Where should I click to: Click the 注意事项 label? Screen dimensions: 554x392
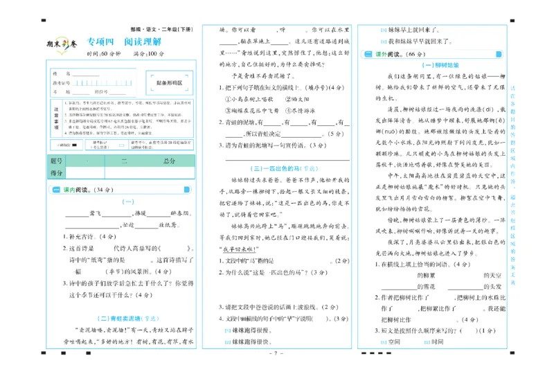coord(56,118)
